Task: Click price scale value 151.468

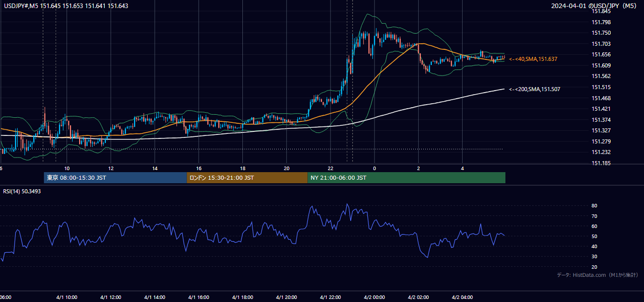Action: 601,98
